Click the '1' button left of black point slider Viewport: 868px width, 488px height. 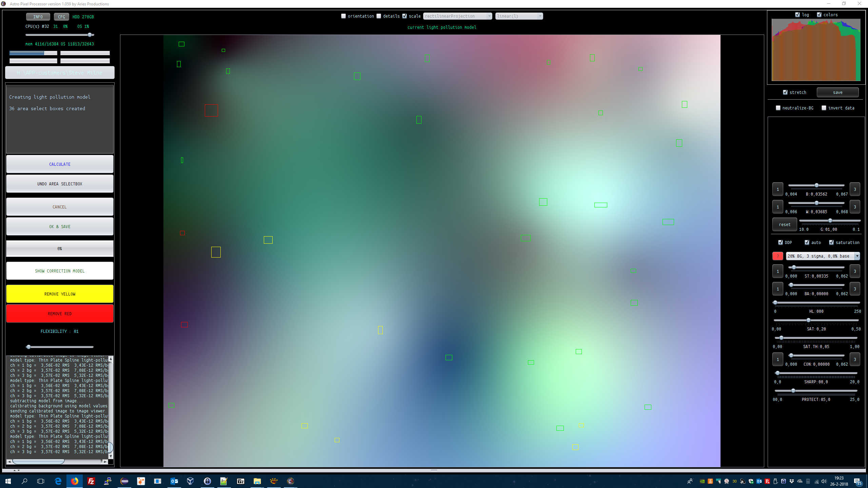click(x=777, y=189)
